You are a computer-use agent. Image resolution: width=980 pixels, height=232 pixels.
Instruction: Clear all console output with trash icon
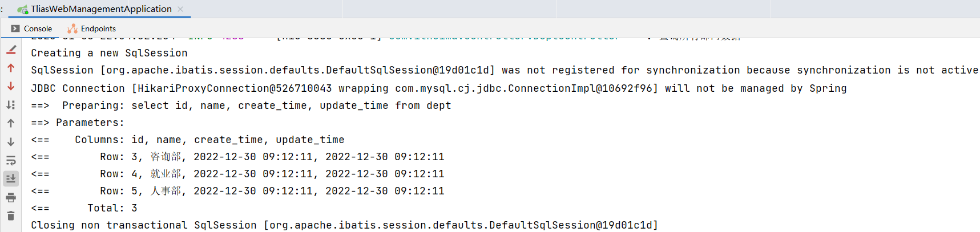pyautogui.click(x=11, y=216)
